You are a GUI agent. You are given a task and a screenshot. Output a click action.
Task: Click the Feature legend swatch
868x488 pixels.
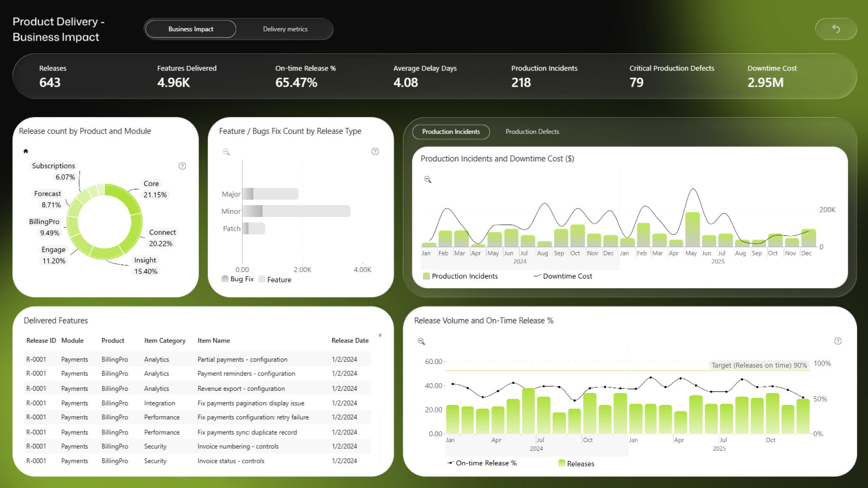tap(262, 279)
